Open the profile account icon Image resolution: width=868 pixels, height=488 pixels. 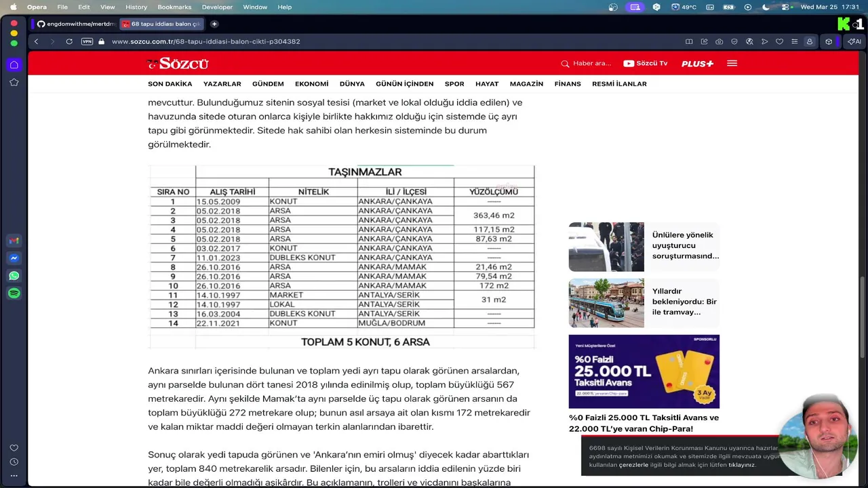click(809, 41)
